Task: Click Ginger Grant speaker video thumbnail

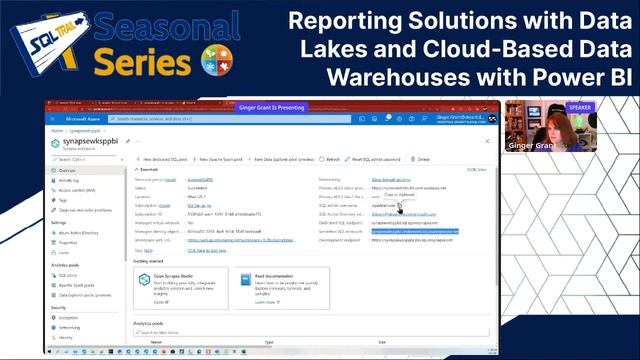Action: tap(551, 126)
